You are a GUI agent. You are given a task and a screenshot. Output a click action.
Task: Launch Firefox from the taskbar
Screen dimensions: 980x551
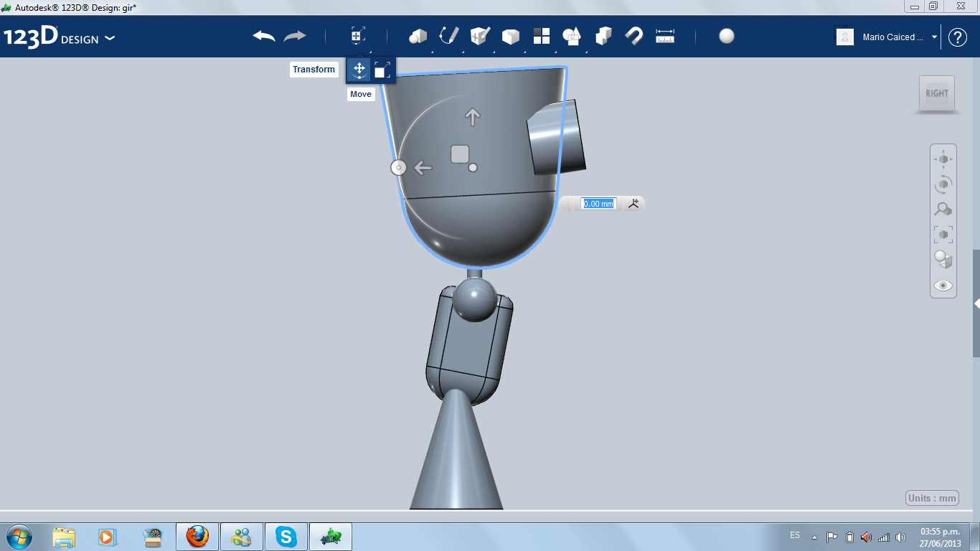pyautogui.click(x=197, y=536)
